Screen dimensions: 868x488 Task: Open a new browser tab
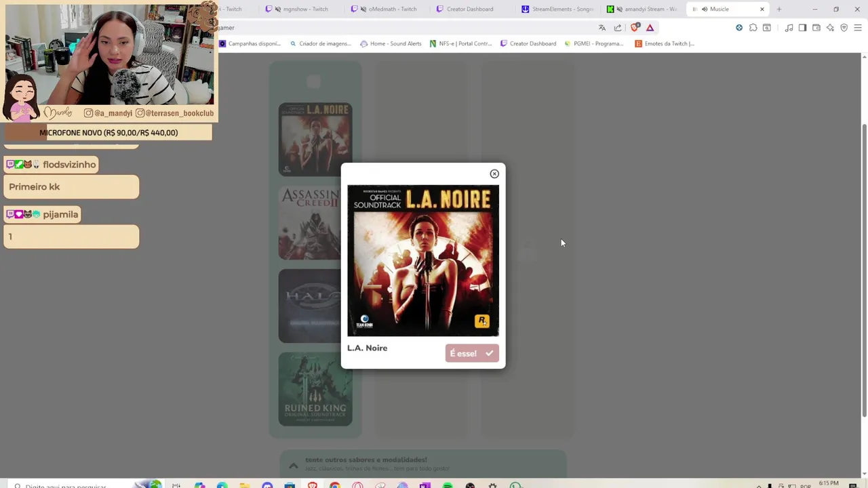(779, 9)
